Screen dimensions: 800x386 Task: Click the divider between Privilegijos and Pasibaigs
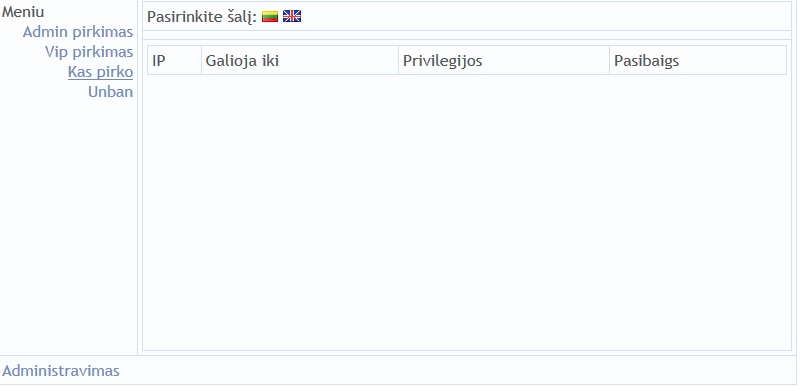pyautogui.click(x=610, y=61)
